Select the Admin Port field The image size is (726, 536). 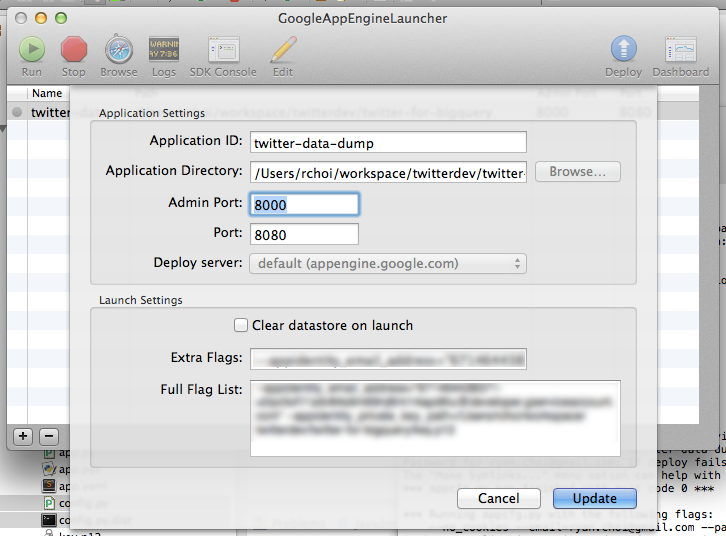304,204
